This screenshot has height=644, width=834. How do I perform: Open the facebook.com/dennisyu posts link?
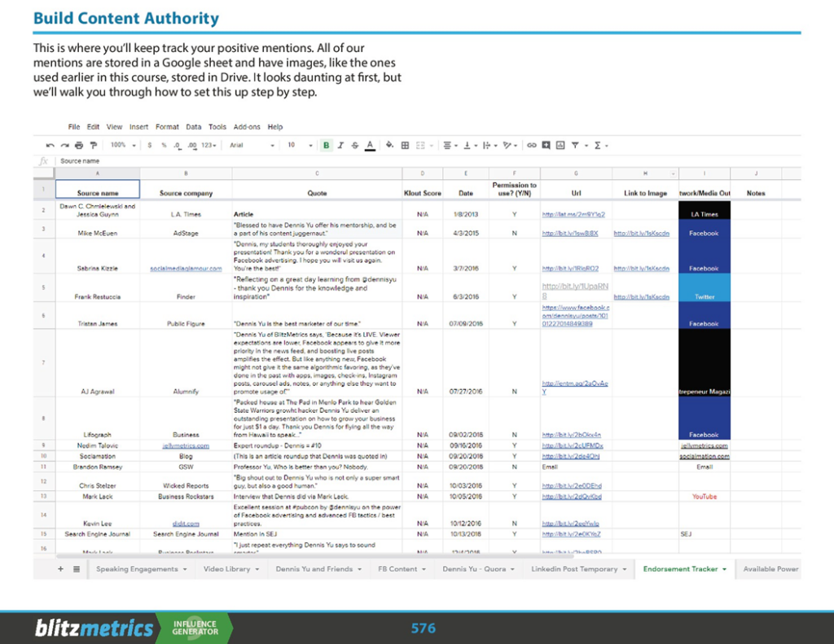tap(576, 315)
